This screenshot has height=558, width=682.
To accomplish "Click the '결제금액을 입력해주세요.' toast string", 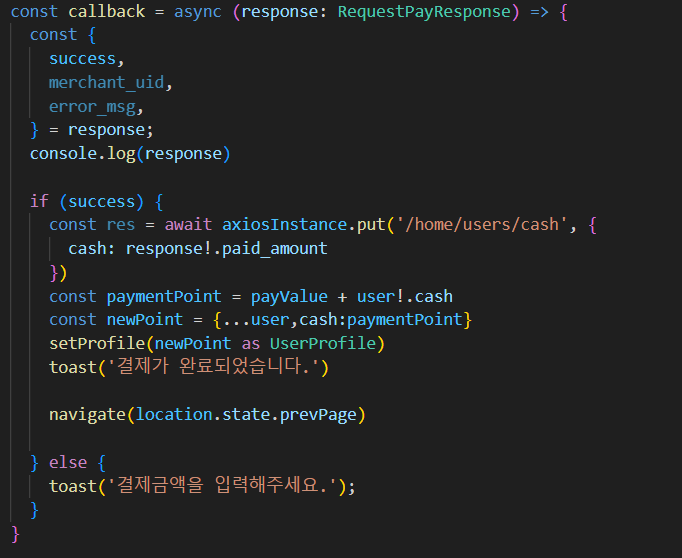I will click(x=222, y=485).
